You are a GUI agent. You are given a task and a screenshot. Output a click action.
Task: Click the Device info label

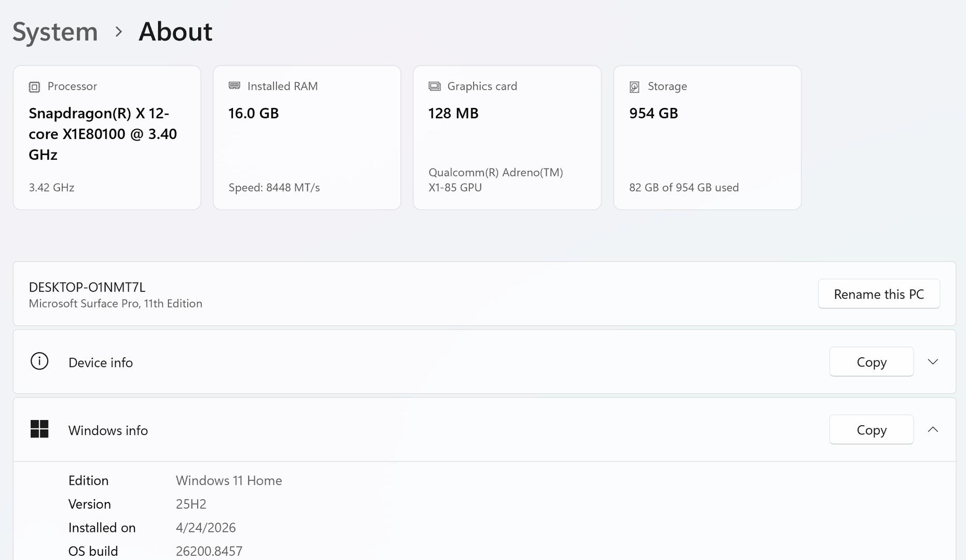101,362
